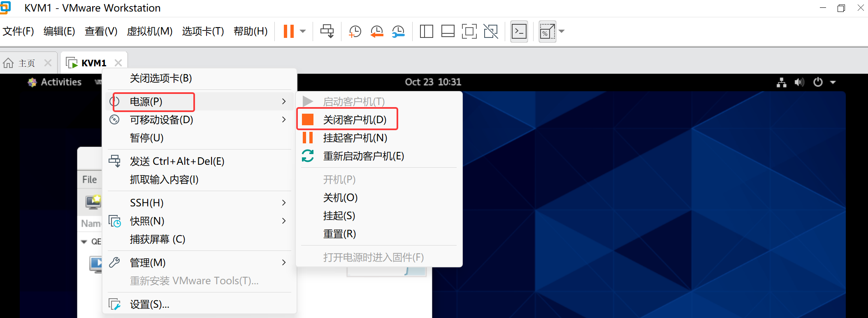The height and width of the screenshot is (318, 868).
Task: Click the power icon beside 电源(P)
Action: click(114, 101)
